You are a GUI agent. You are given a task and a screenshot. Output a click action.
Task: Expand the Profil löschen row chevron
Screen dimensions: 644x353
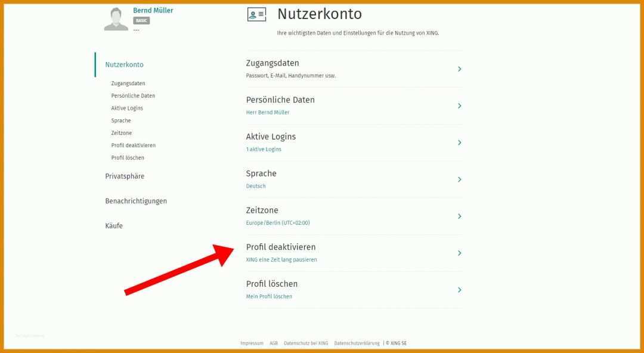click(x=460, y=290)
